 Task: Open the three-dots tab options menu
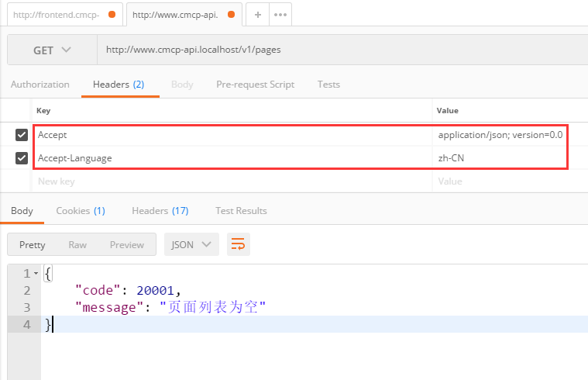tap(280, 15)
